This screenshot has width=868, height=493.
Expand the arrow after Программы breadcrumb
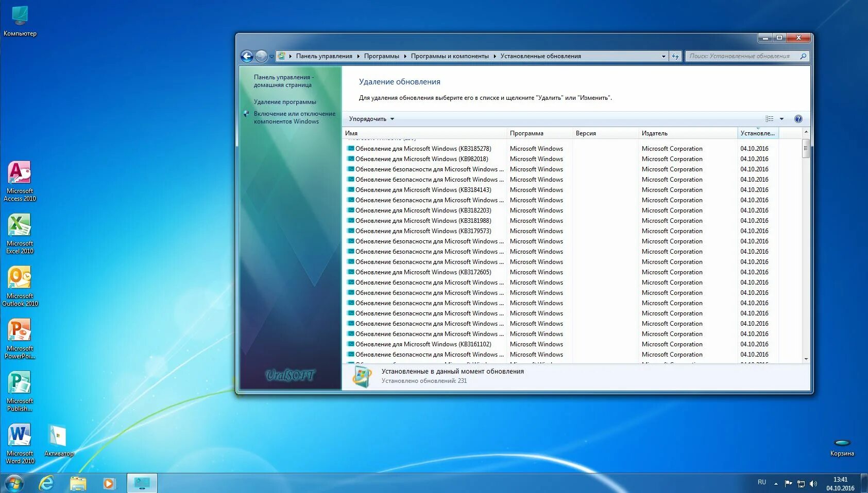pyautogui.click(x=405, y=56)
